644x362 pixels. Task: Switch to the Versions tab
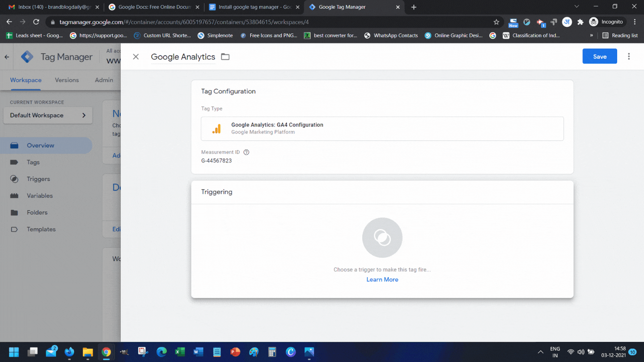(x=67, y=80)
